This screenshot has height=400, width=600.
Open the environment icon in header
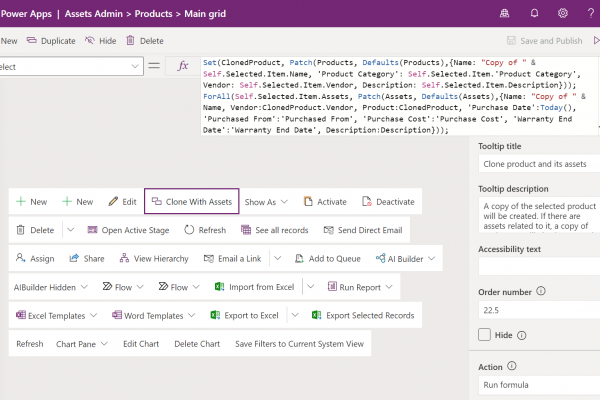click(504, 13)
